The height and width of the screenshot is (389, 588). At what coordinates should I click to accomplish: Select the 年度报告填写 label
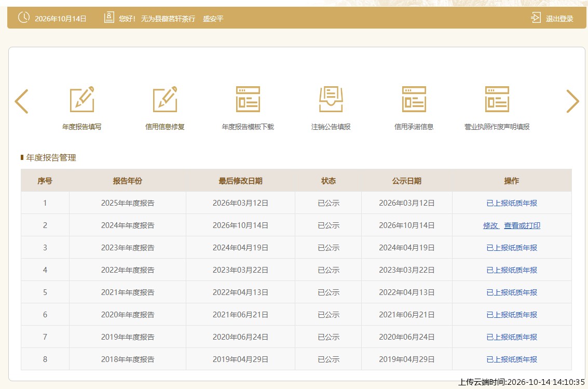coord(82,127)
